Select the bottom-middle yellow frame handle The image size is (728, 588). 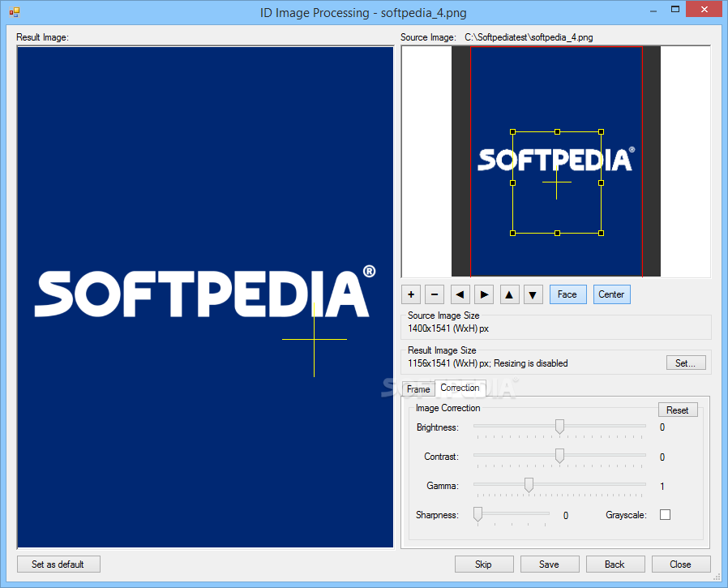[x=557, y=233]
